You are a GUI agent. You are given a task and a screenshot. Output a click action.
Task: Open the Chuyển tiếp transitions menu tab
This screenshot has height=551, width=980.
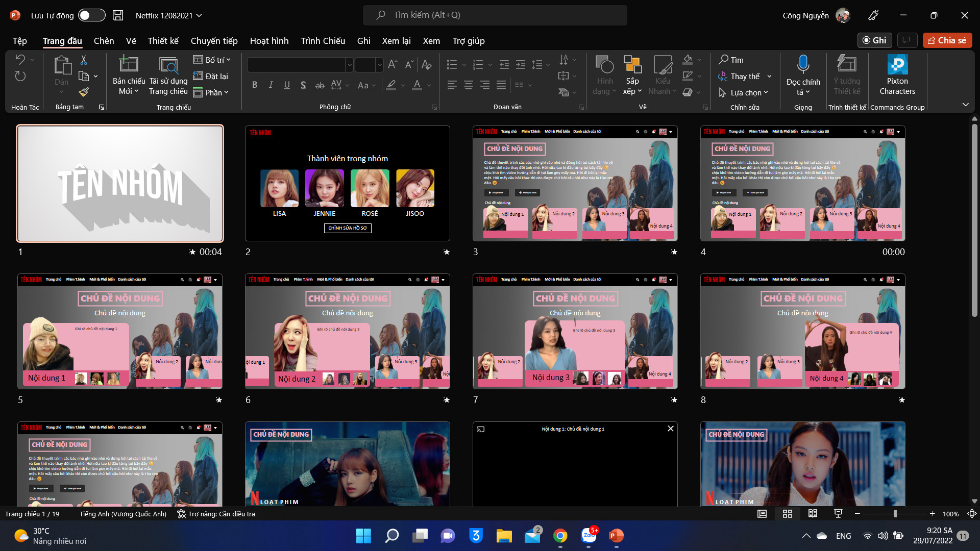tap(213, 40)
